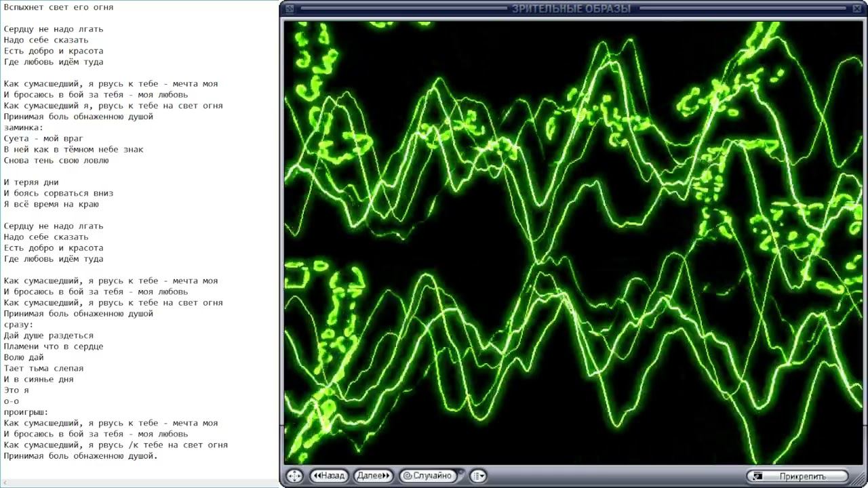Click the line "Тает тьма слепая"

[x=43, y=368]
